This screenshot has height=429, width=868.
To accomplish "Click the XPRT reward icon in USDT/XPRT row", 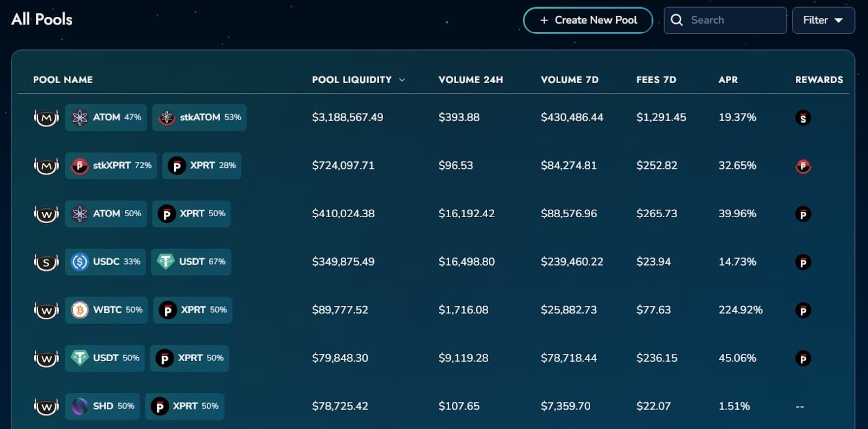I will tap(803, 358).
